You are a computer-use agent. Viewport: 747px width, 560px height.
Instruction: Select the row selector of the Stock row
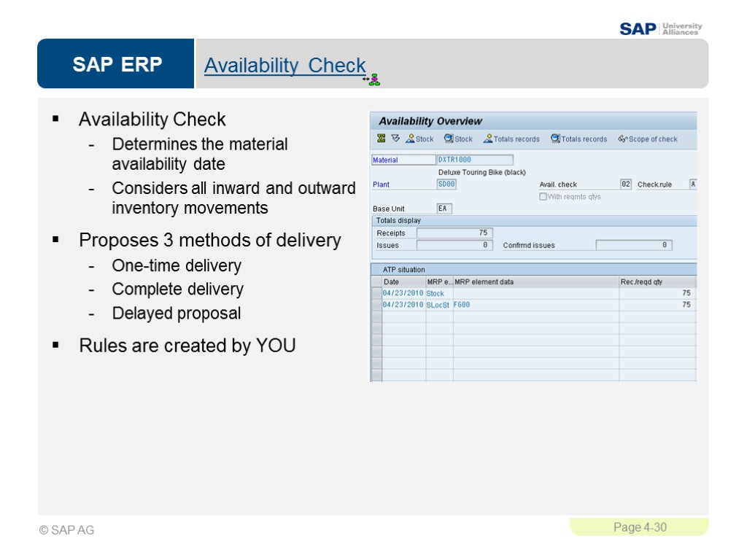tap(377, 293)
